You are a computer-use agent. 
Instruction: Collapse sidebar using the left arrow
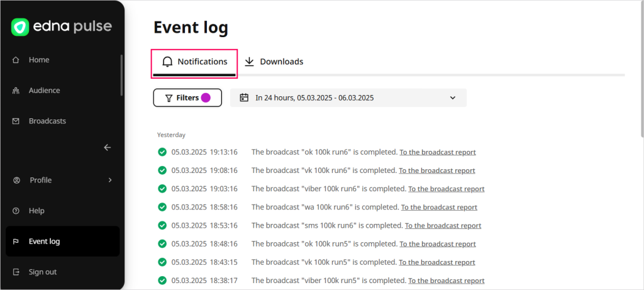click(108, 147)
